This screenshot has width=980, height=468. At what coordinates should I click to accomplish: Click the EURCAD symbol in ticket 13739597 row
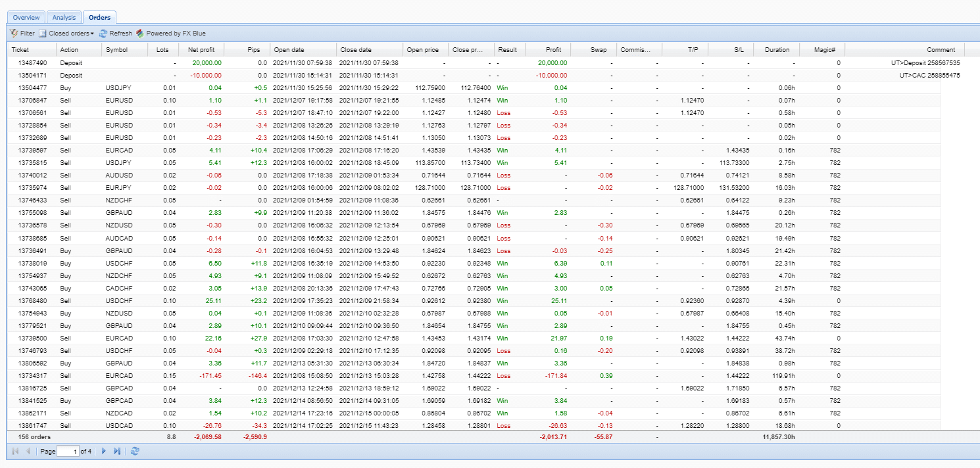click(119, 151)
